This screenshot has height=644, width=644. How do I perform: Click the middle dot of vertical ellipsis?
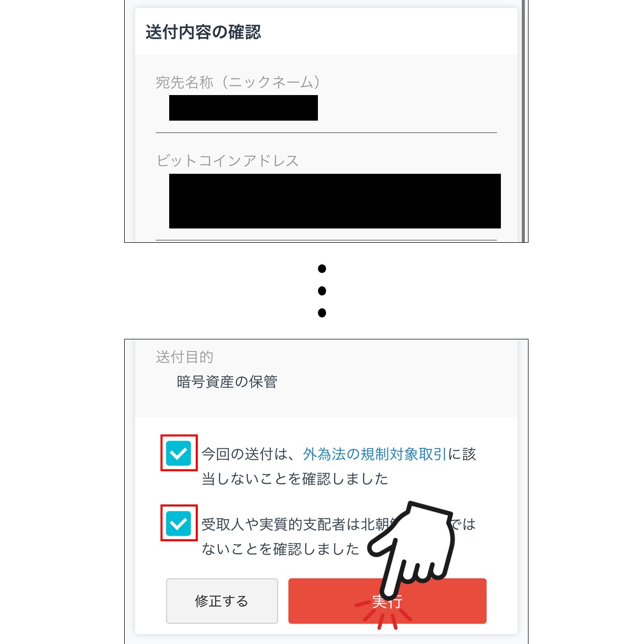tap(322, 291)
